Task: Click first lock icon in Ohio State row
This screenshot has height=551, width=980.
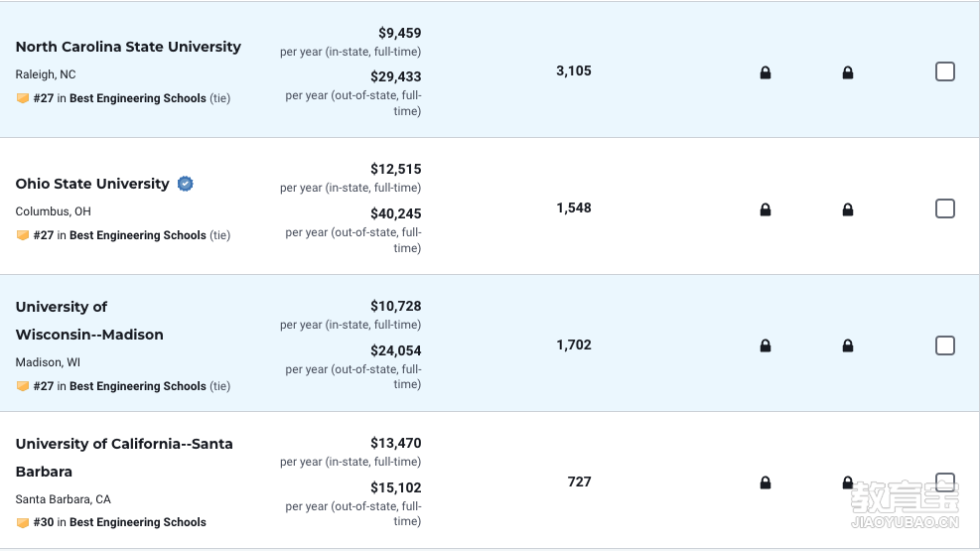Action: pos(765,209)
